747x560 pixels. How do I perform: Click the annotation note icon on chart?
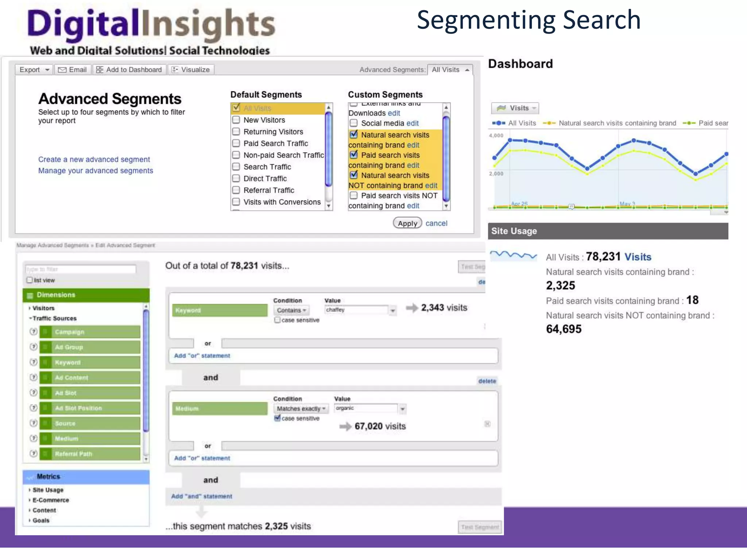(x=572, y=207)
